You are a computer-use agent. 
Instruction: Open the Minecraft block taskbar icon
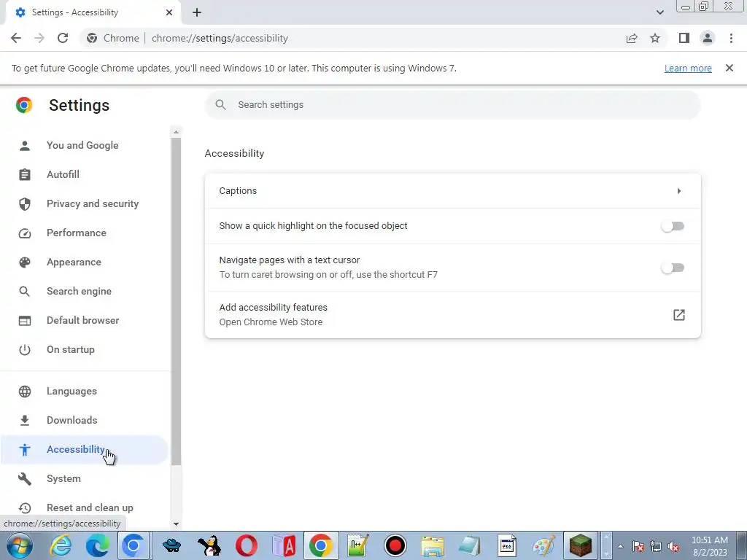(581, 545)
